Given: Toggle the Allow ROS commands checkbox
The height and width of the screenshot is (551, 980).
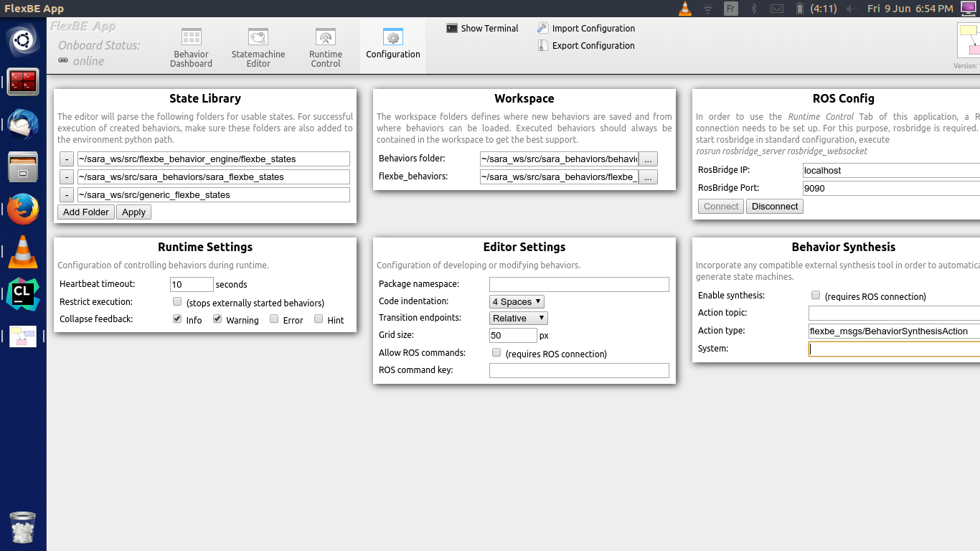Looking at the screenshot, I should (x=496, y=353).
